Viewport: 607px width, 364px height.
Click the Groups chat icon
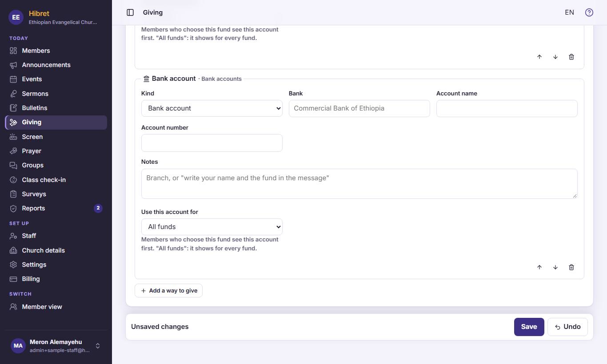pos(13,165)
